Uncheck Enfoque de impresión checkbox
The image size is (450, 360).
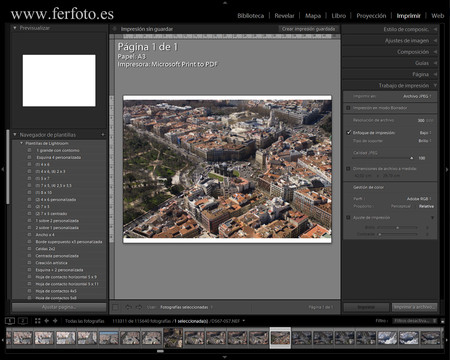click(x=349, y=133)
